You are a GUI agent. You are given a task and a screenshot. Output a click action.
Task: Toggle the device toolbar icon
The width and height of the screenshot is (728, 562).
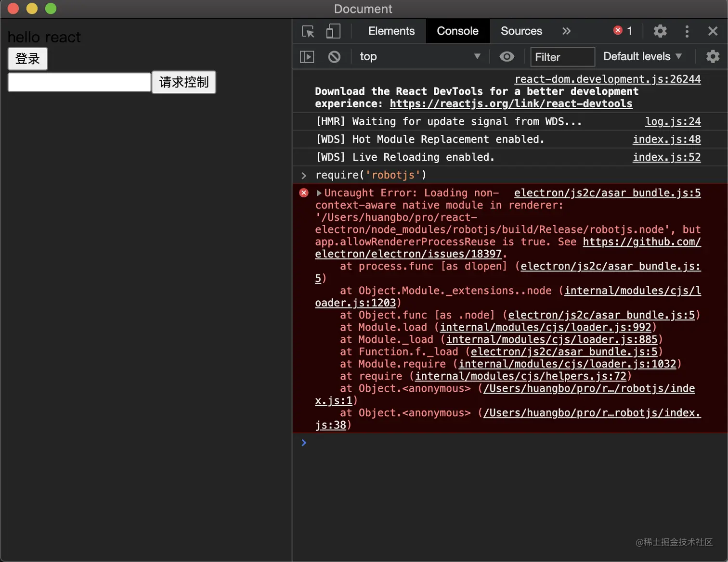click(333, 31)
